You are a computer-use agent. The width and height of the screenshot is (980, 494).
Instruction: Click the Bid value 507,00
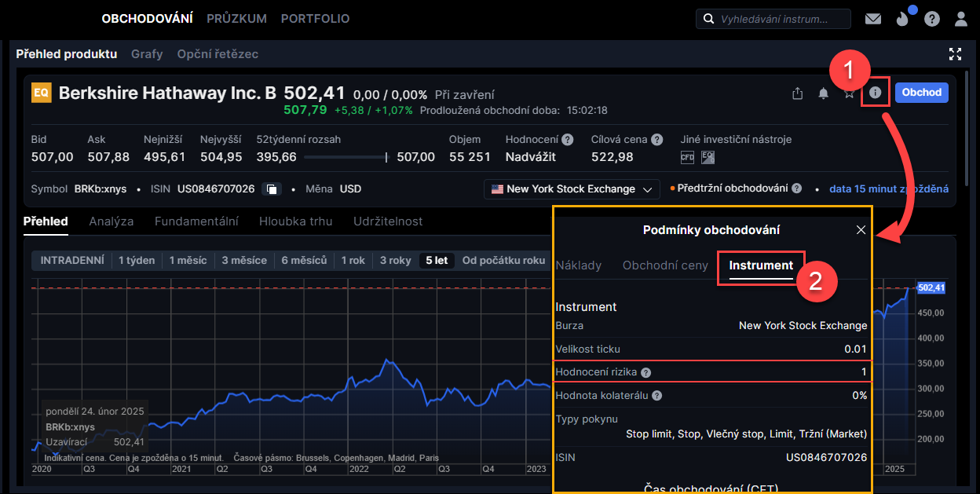[53, 157]
